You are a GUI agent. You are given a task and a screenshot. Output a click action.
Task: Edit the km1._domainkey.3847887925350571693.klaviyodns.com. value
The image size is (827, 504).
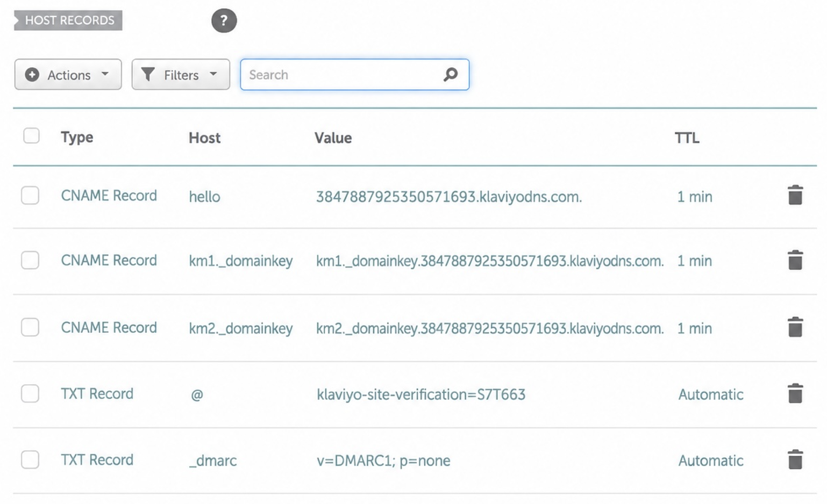pos(490,261)
